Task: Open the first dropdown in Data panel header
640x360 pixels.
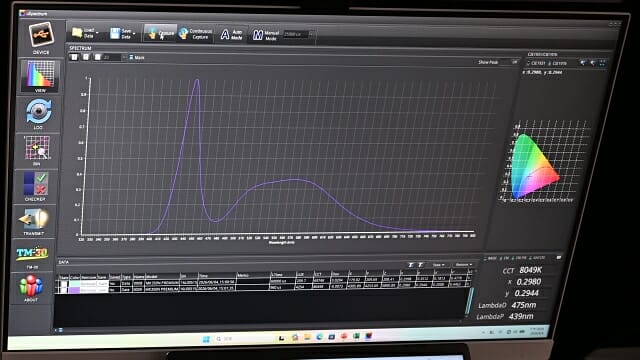Action: 439,265
